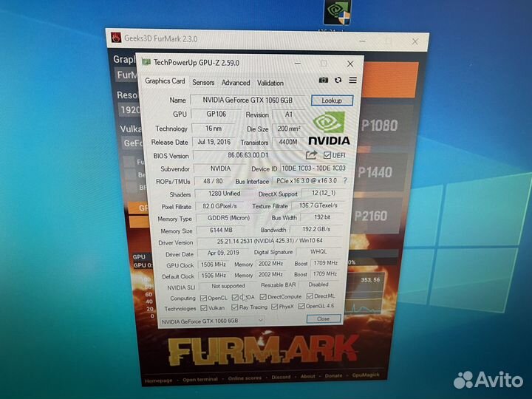The image size is (532, 399).
Task: Expand the GPU selection dropdown at bottom
Action: 259,320
